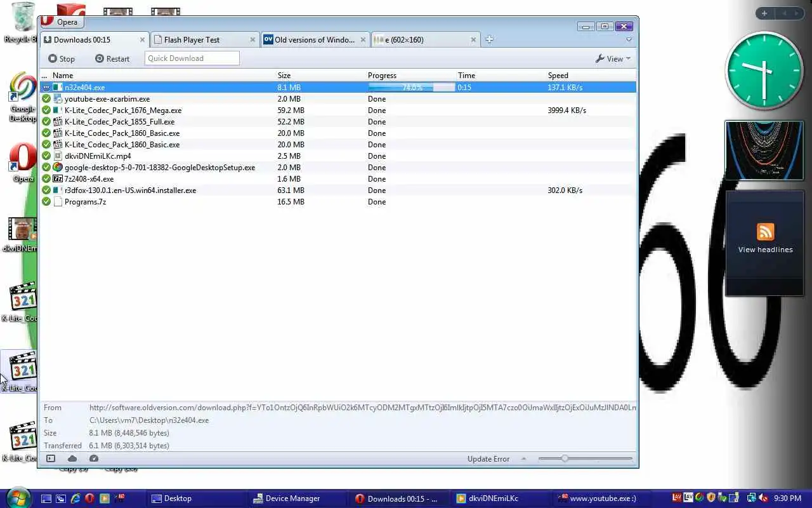Stop the current download
This screenshot has width=812, height=508.
pos(62,58)
